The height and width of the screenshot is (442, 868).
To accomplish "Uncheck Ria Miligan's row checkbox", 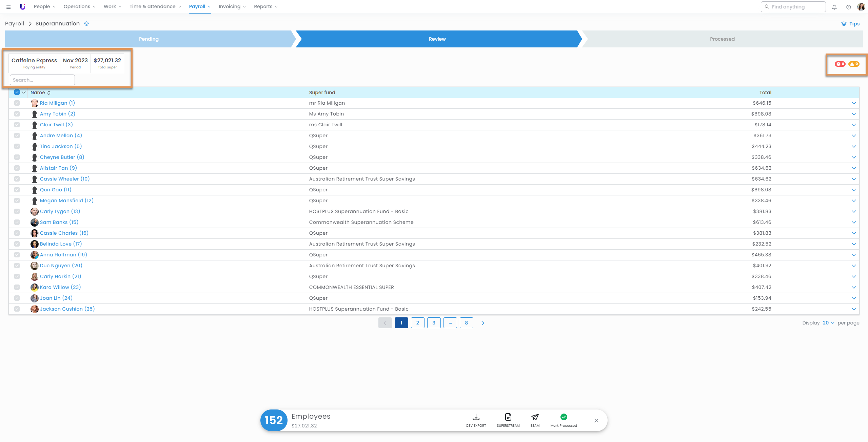I will click(x=17, y=103).
